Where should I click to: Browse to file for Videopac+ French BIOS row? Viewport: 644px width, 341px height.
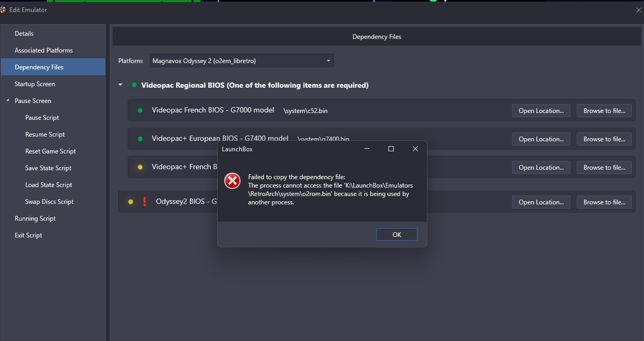pyautogui.click(x=604, y=168)
